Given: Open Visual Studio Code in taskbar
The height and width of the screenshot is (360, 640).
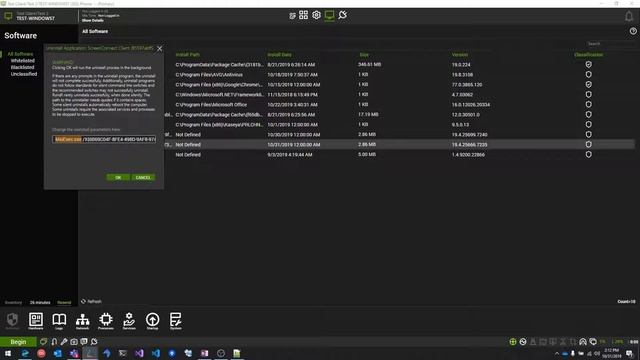Looking at the screenshot, I should 156,353.
